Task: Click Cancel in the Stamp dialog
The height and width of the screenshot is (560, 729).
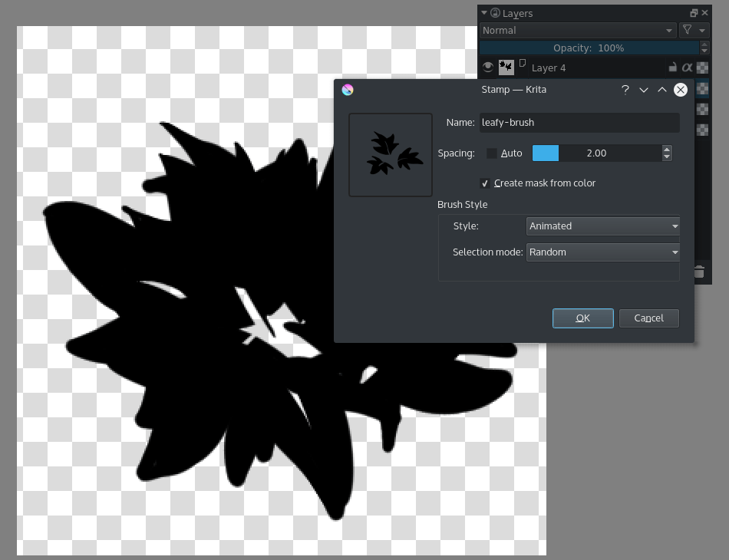Action: coord(648,318)
